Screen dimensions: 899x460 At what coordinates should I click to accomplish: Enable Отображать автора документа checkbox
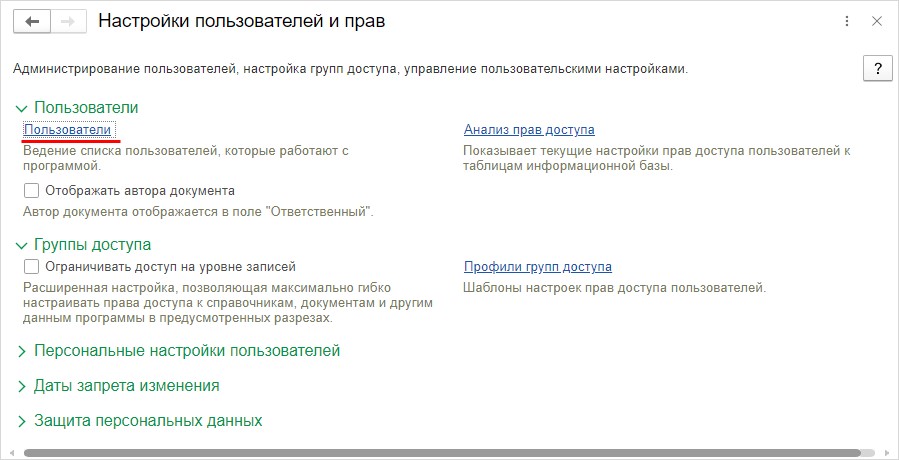(x=32, y=190)
